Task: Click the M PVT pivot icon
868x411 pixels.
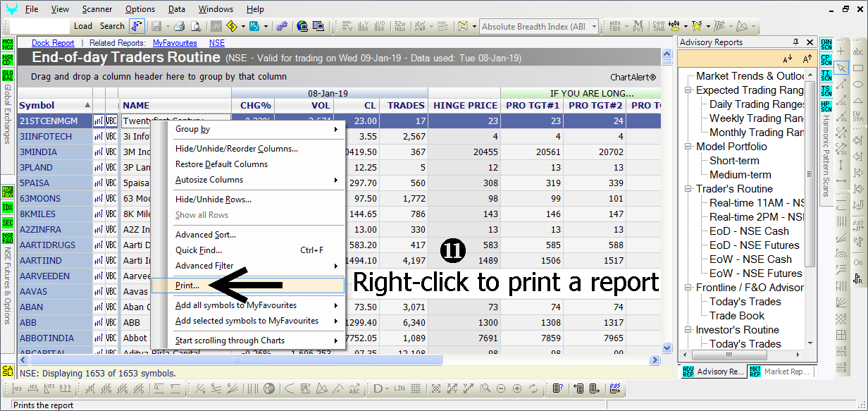Action: point(638,26)
